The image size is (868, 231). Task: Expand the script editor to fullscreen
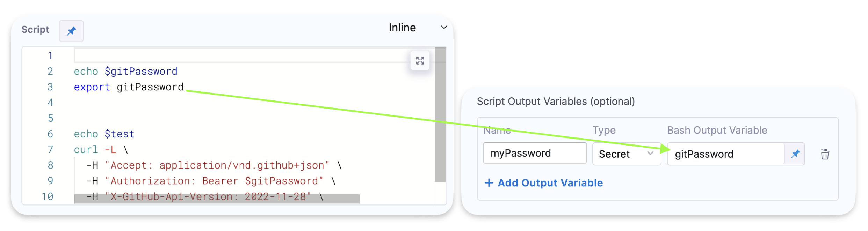[420, 61]
